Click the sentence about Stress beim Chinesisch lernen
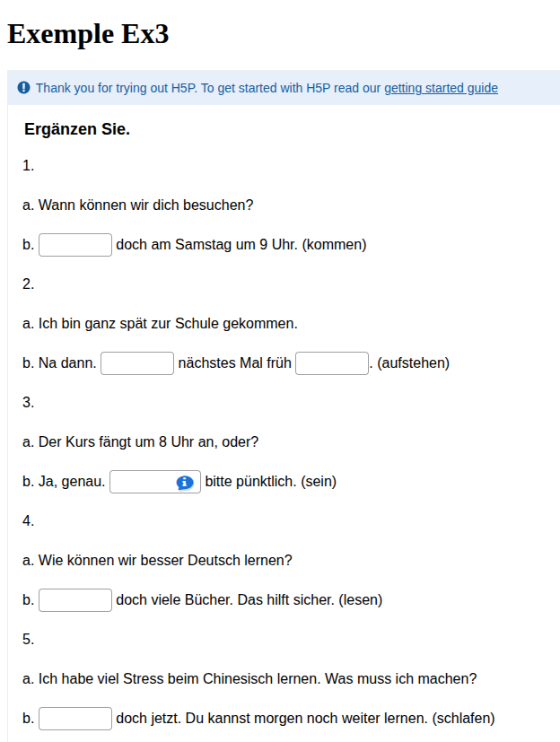 tap(257, 679)
